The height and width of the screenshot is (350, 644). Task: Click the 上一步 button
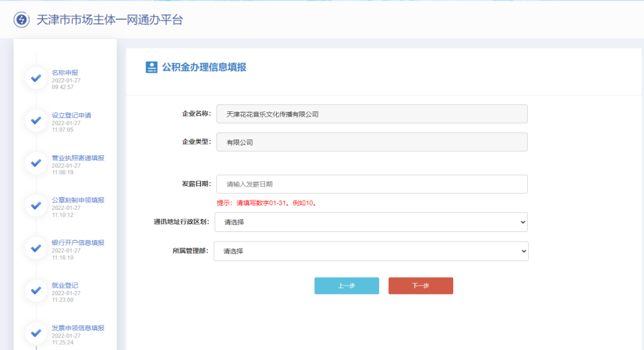point(346,286)
